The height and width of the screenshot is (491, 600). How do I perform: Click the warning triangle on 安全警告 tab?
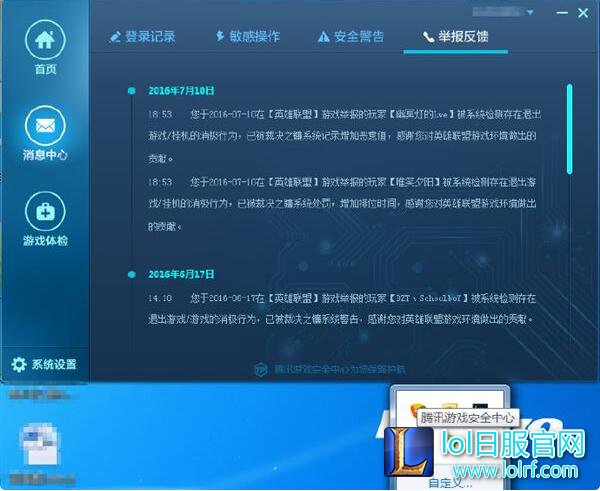(x=324, y=37)
